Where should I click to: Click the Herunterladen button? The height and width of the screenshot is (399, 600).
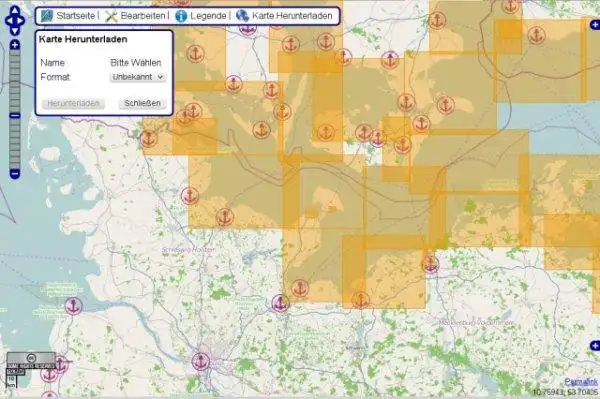point(73,104)
